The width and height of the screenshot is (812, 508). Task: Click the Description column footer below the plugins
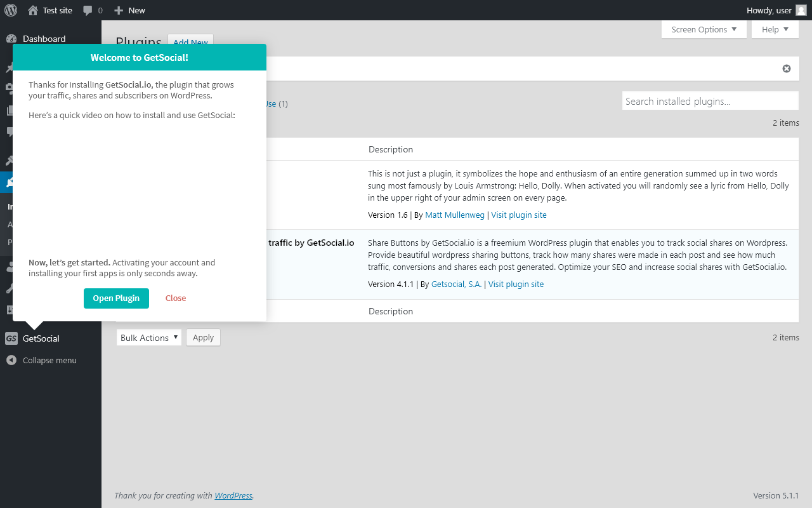point(391,311)
